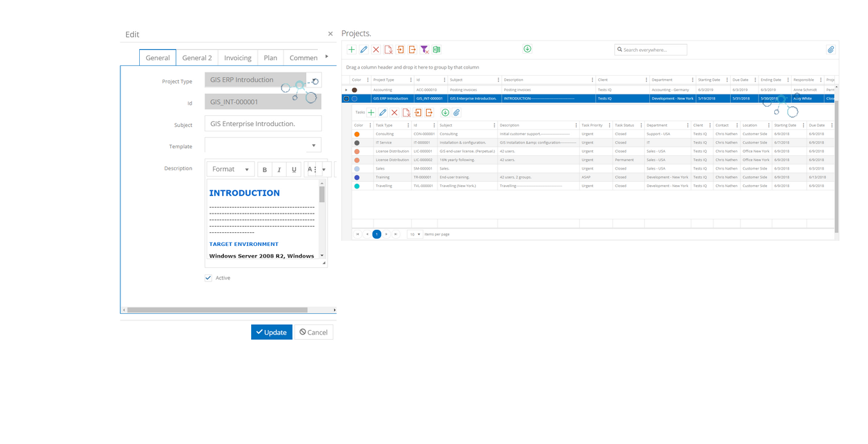Apply bold in the Description editor
Image resolution: width=868 pixels, height=444 pixels.
point(264,170)
